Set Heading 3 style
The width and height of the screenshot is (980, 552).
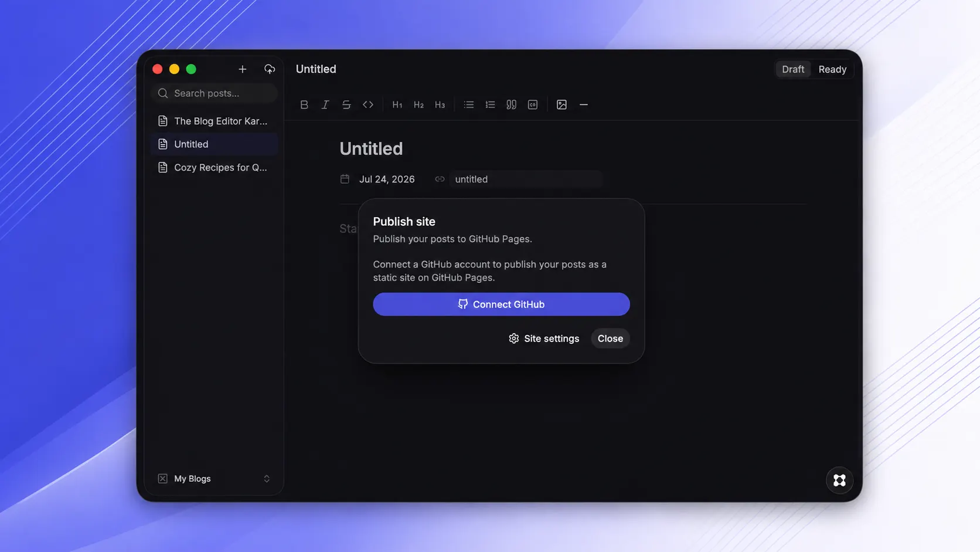click(440, 104)
